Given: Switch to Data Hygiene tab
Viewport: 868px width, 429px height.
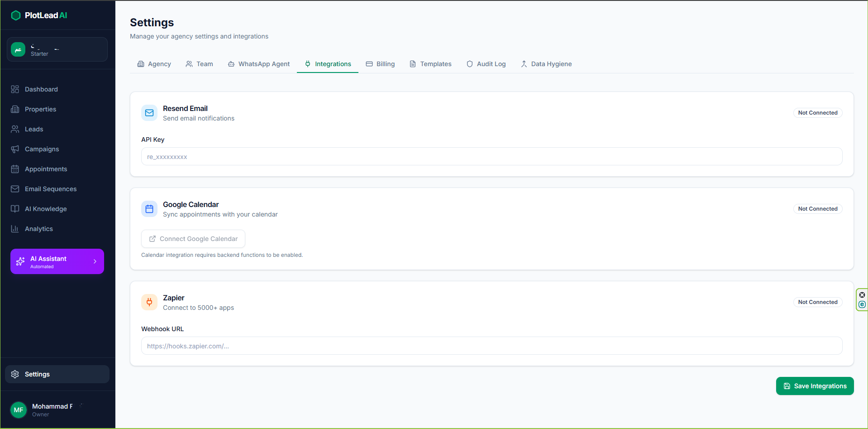Looking at the screenshot, I should coord(546,64).
